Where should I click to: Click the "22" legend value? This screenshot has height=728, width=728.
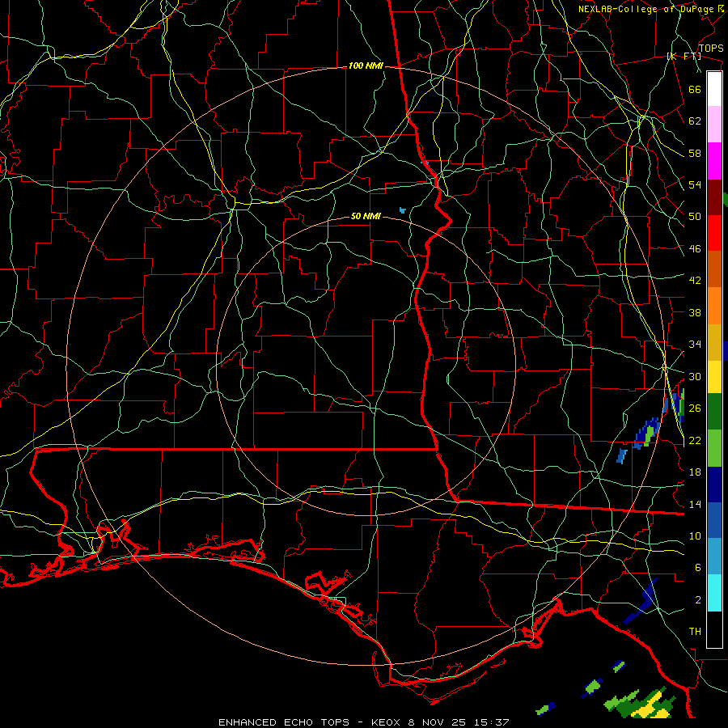695,440
